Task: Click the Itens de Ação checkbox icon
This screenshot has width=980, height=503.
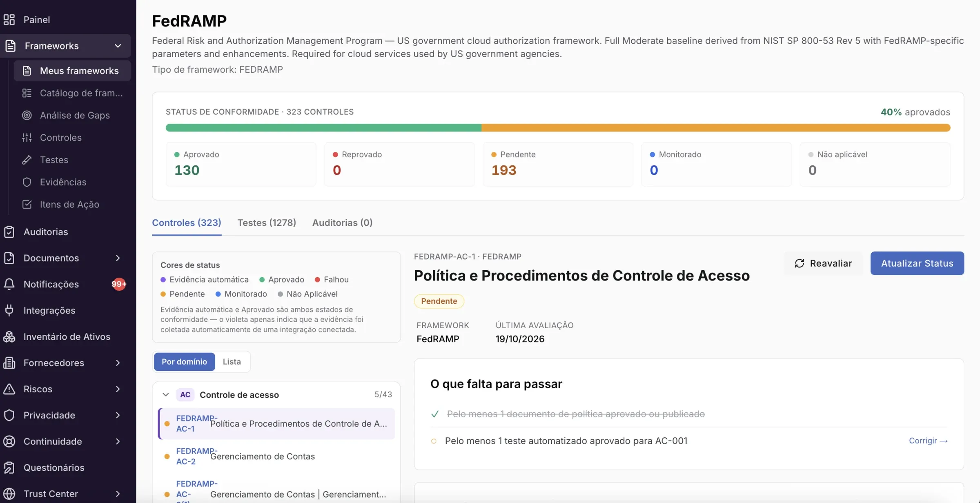Action: [27, 204]
